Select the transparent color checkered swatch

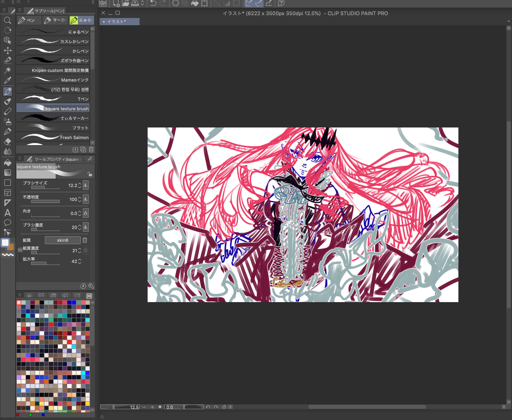pyautogui.click(x=8, y=255)
